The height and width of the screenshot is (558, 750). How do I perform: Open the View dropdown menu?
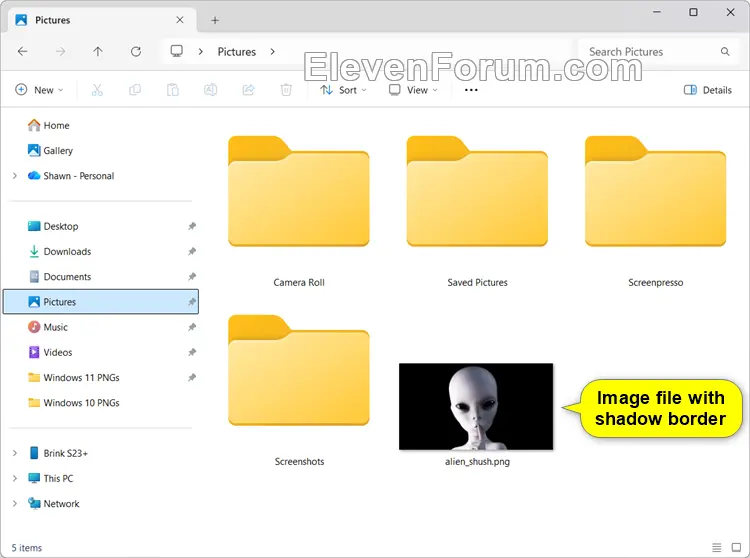pyautogui.click(x=413, y=90)
